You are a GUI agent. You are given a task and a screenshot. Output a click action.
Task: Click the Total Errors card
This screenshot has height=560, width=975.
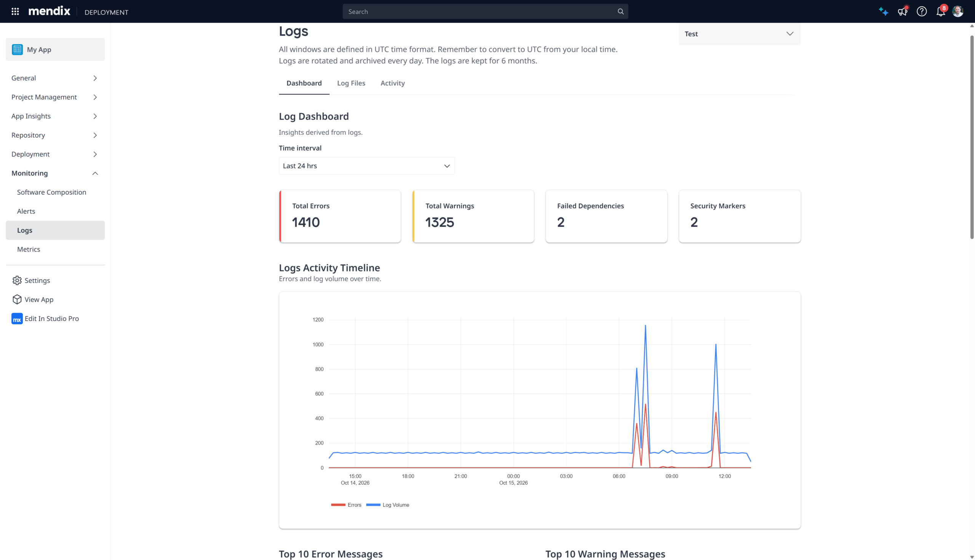(x=340, y=216)
